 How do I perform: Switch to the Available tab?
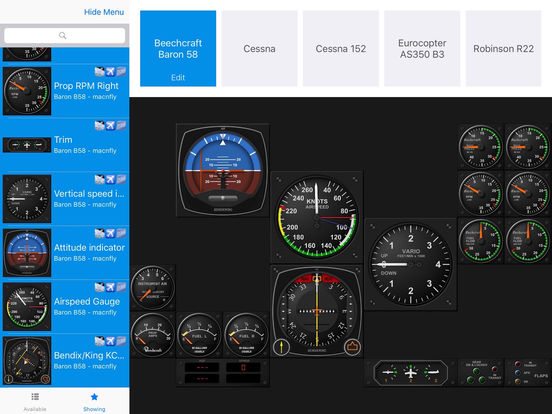coord(35,401)
